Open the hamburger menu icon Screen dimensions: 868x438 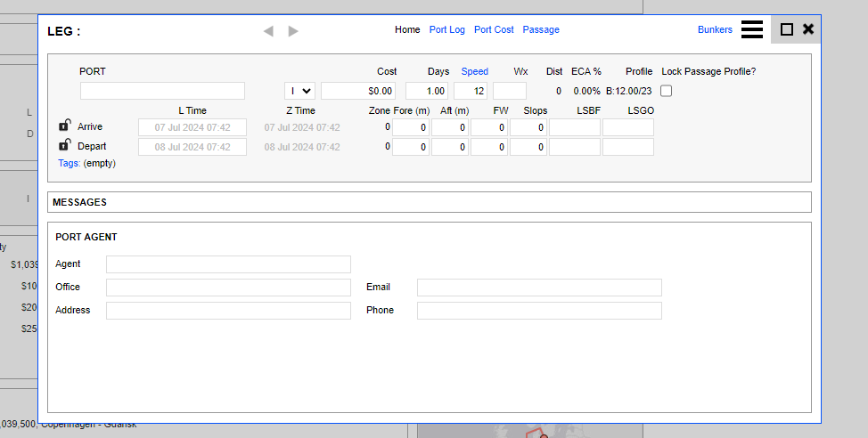(x=751, y=29)
